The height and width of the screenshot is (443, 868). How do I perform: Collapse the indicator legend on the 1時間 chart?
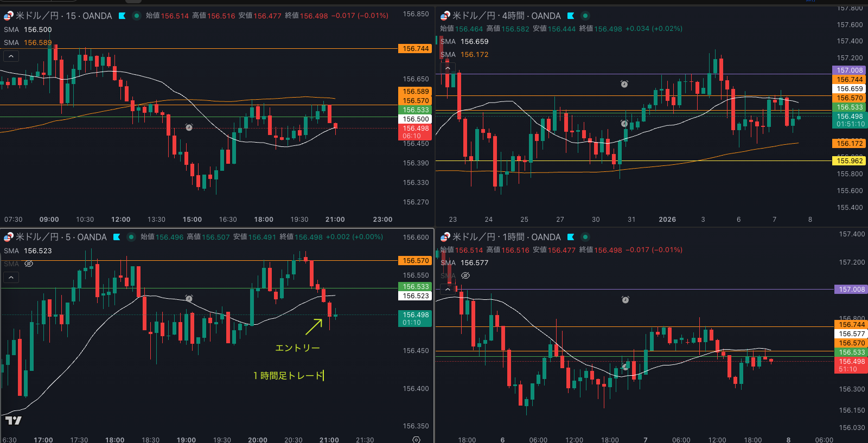click(x=448, y=290)
